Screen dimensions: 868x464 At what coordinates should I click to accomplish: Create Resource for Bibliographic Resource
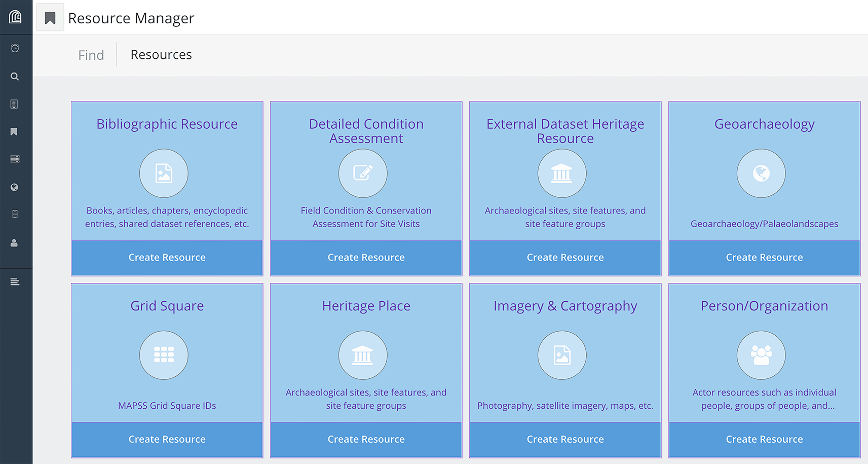[167, 258]
